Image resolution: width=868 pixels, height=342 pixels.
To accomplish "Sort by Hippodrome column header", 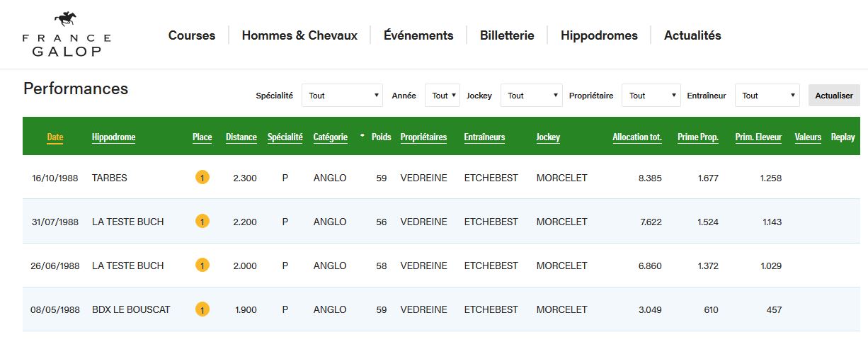I will [113, 137].
